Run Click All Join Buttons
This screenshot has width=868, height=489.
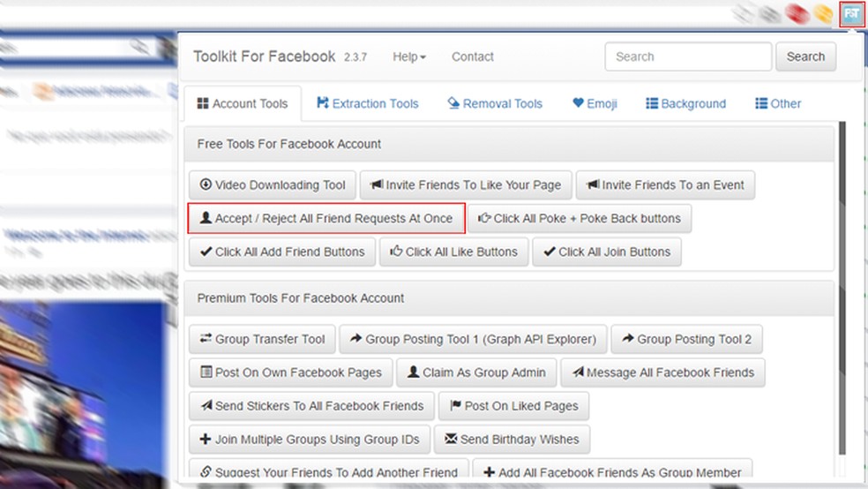[607, 252]
